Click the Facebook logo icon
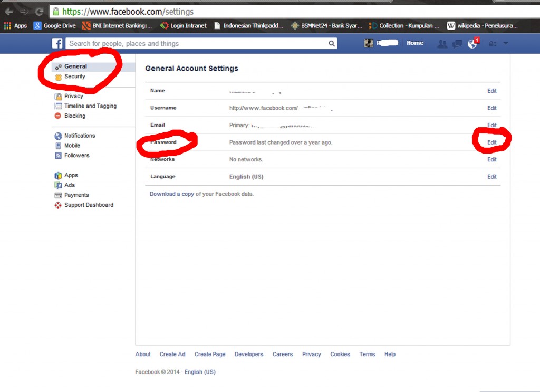This screenshot has width=540, height=392. pos(57,43)
